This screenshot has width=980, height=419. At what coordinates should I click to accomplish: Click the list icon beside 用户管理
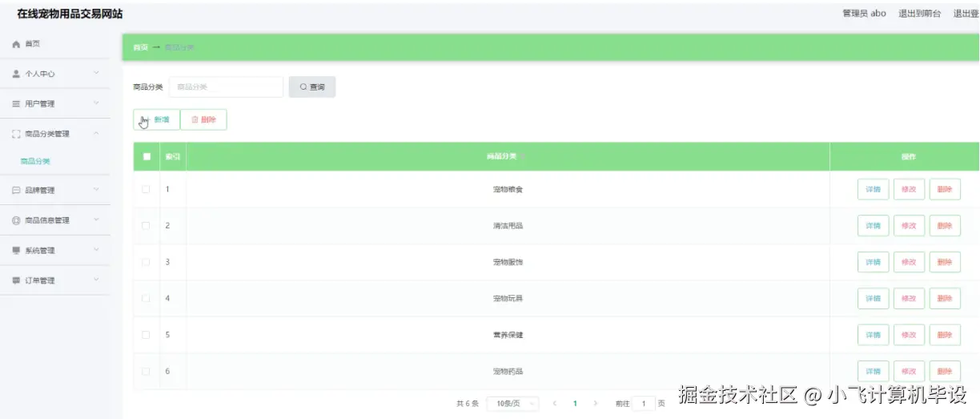(x=16, y=104)
